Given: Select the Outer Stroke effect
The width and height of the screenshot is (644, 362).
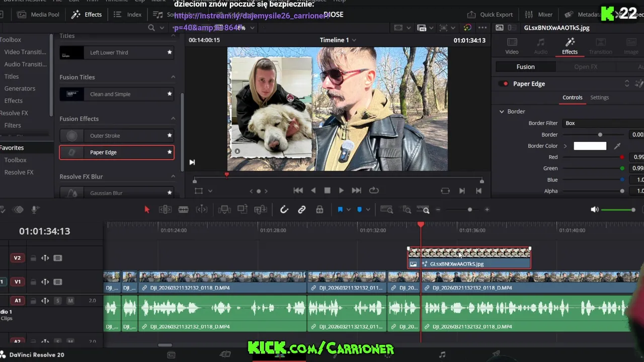Looking at the screenshot, I should 117,136.
